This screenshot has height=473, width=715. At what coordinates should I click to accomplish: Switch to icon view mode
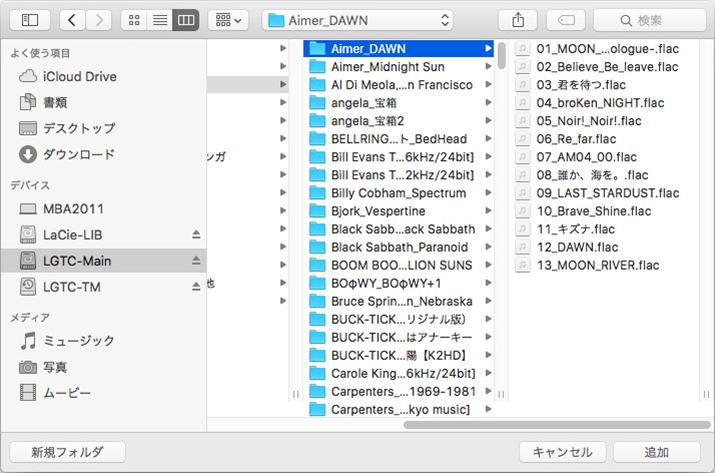[x=135, y=20]
